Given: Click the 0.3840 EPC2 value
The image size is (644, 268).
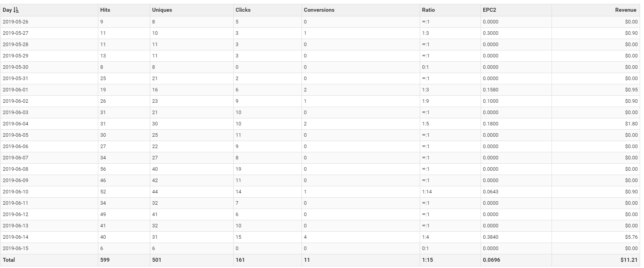Looking at the screenshot, I should pos(490,237).
